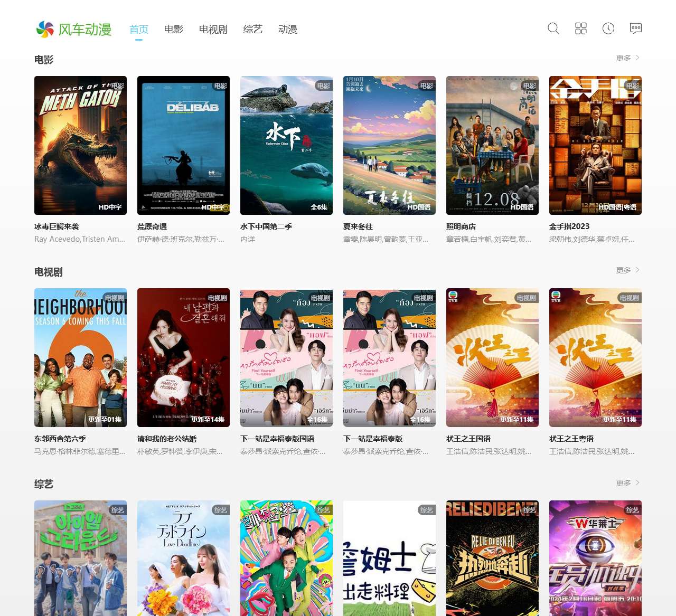The height and width of the screenshot is (616, 676).
Task: Click the 照明商店 title text
Action: coord(461,226)
